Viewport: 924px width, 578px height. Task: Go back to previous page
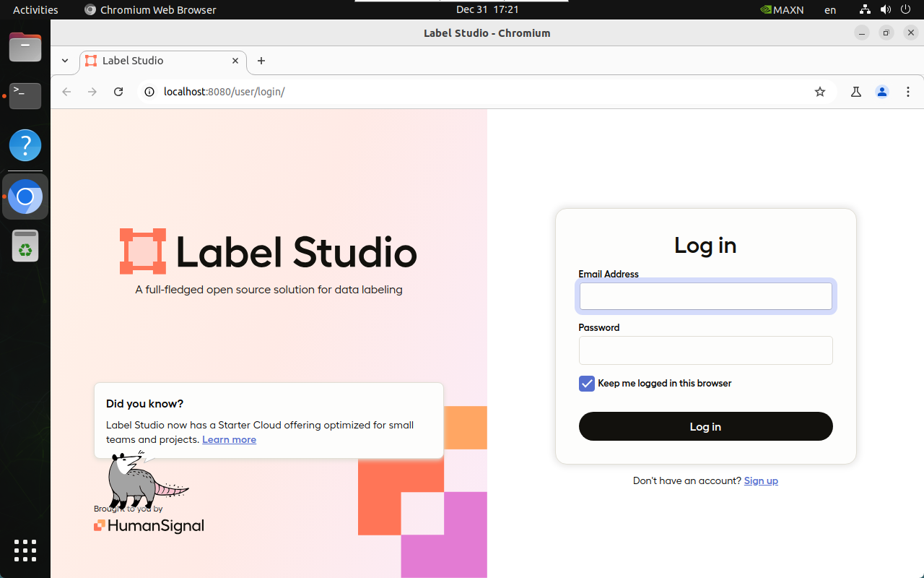(x=66, y=92)
